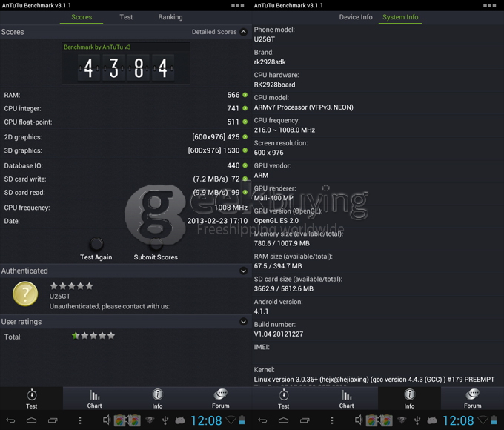Select the SD card write row
504x430 pixels.
click(x=126, y=179)
